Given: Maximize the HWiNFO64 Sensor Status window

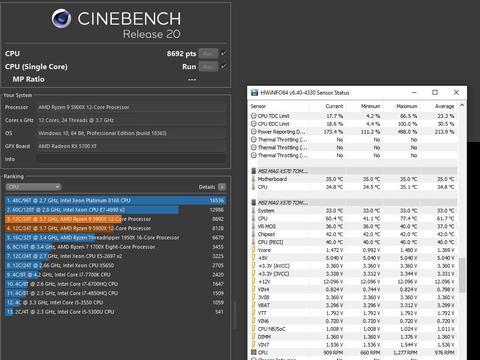Looking at the screenshot, I should pyautogui.click(x=435, y=92).
